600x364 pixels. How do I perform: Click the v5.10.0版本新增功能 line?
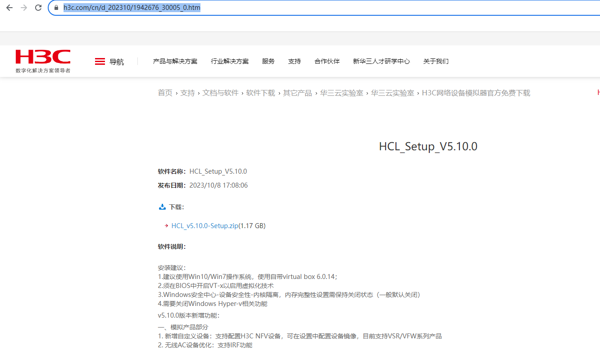189,315
